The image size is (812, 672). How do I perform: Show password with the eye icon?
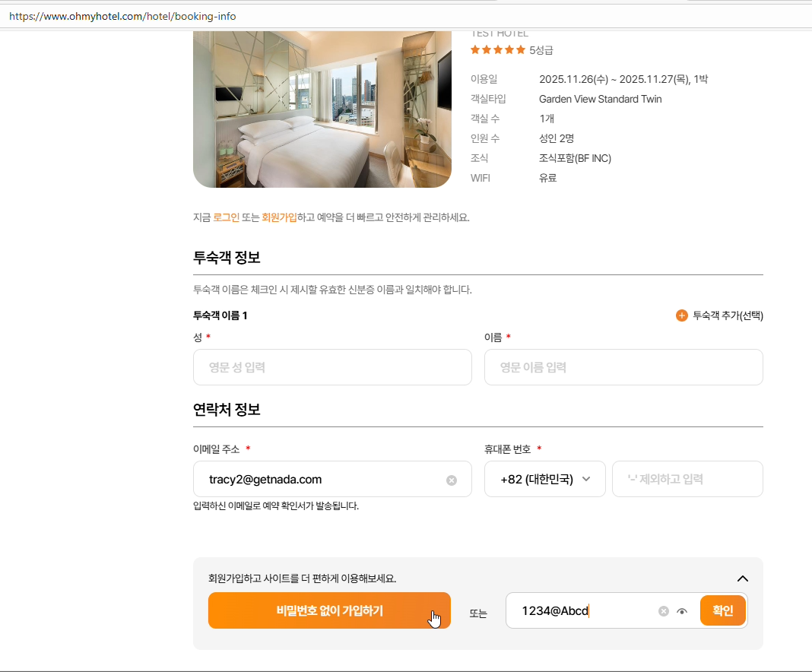682,611
